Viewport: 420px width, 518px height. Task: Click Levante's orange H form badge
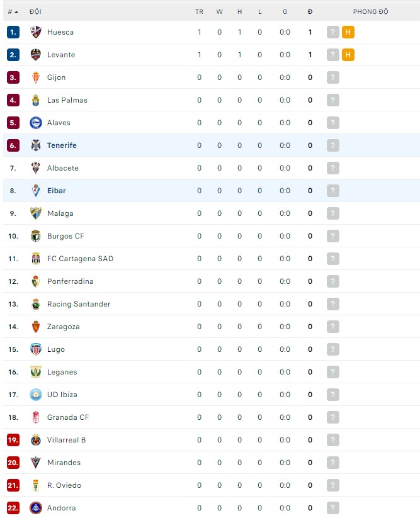pos(348,55)
